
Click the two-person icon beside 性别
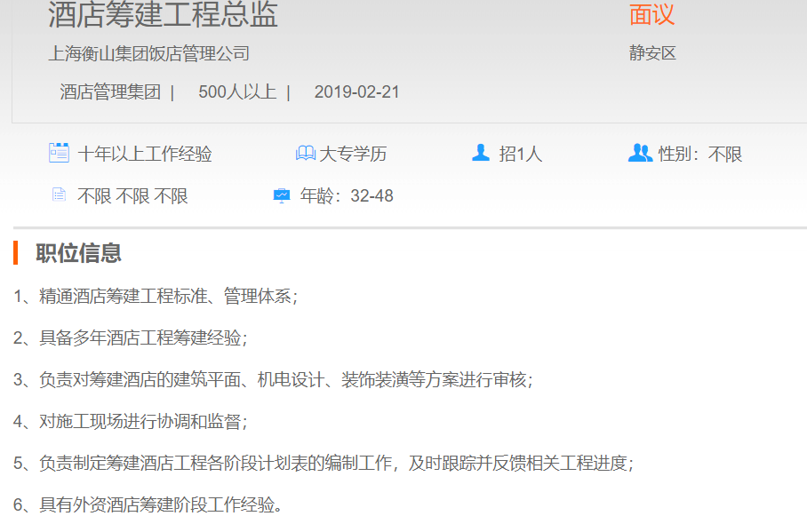tap(640, 153)
